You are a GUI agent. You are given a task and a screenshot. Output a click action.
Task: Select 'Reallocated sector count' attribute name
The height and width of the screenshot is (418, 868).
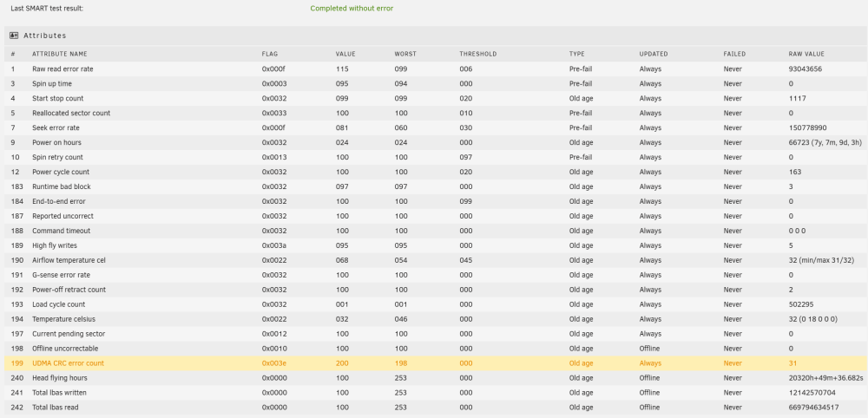71,113
